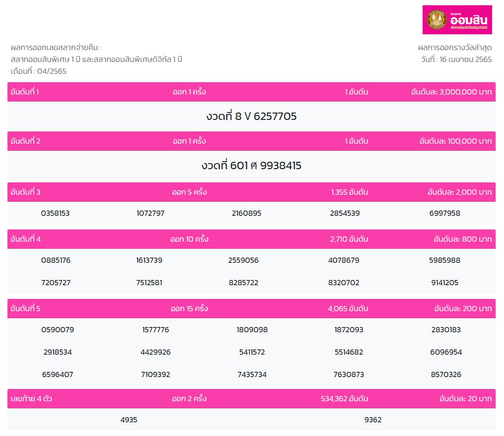The width and height of the screenshot is (504, 436).
Task: Select fifth prize number 0590079
Action: tap(58, 330)
